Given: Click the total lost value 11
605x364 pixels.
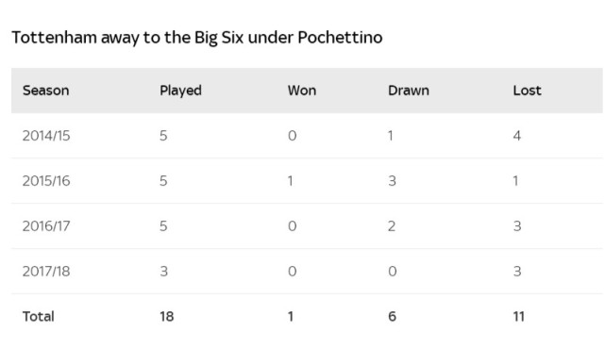Looking at the screenshot, I should (518, 317).
